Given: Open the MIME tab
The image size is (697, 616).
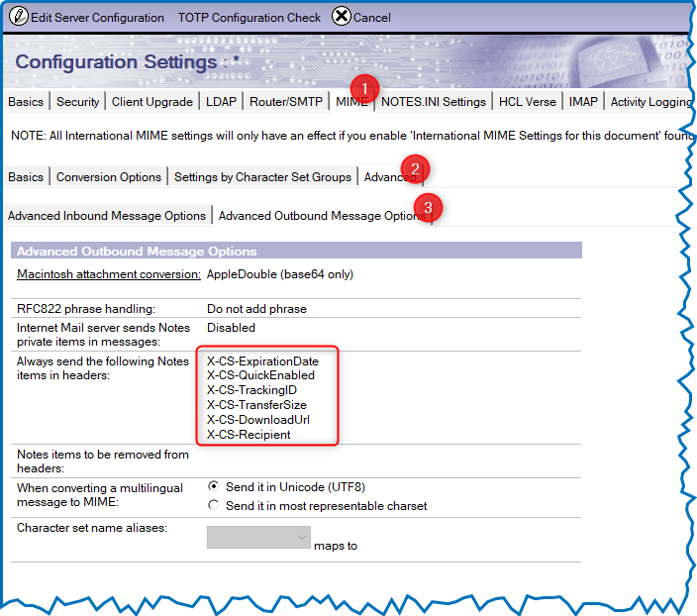Looking at the screenshot, I should tap(348, 102).
